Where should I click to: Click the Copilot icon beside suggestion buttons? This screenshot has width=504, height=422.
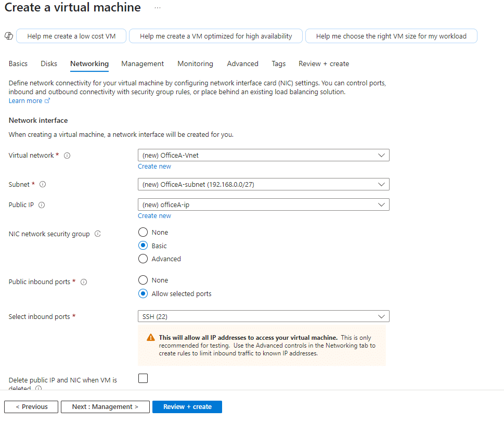click(x=8, y=36)
